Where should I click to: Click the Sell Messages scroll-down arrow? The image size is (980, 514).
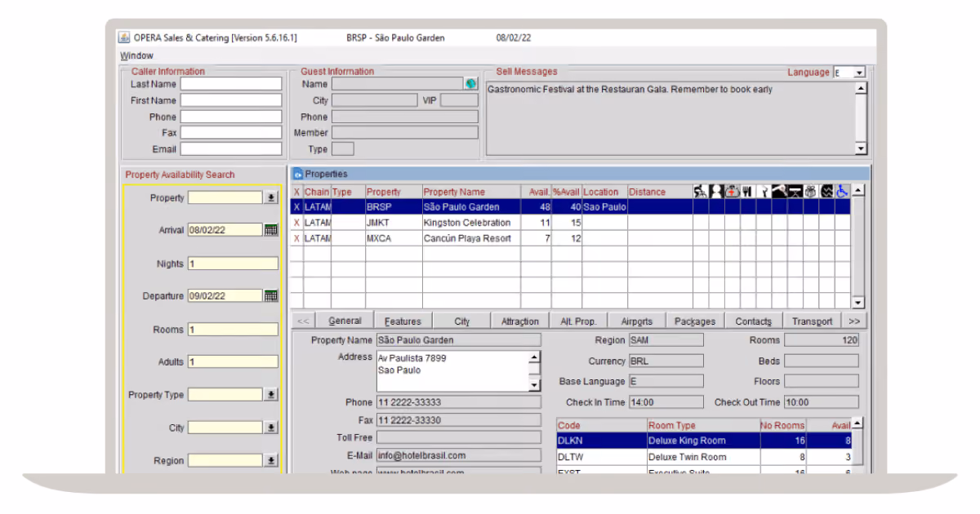click(x=860, y=148)
